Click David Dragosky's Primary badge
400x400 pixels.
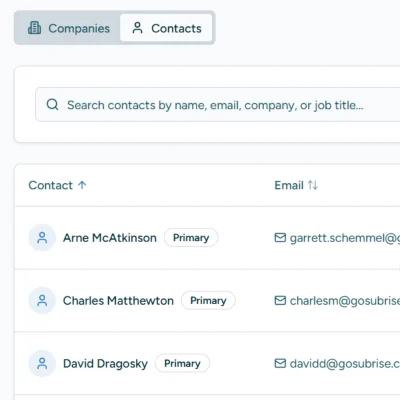tap(182, 363)
